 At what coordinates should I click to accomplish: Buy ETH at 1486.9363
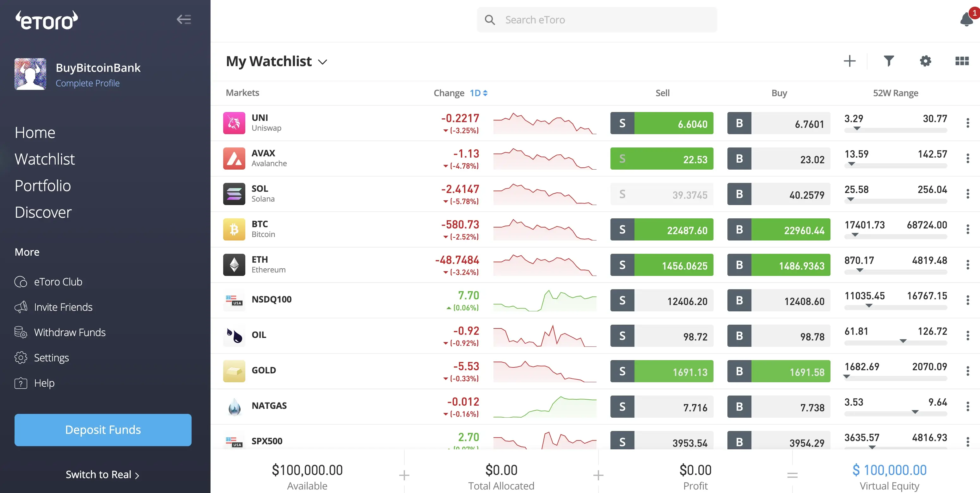point(778,265)
